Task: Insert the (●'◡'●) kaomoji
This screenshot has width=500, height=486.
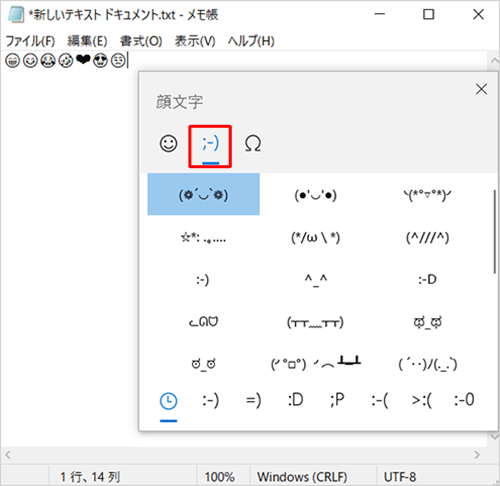Action: [x=315, y=195]
